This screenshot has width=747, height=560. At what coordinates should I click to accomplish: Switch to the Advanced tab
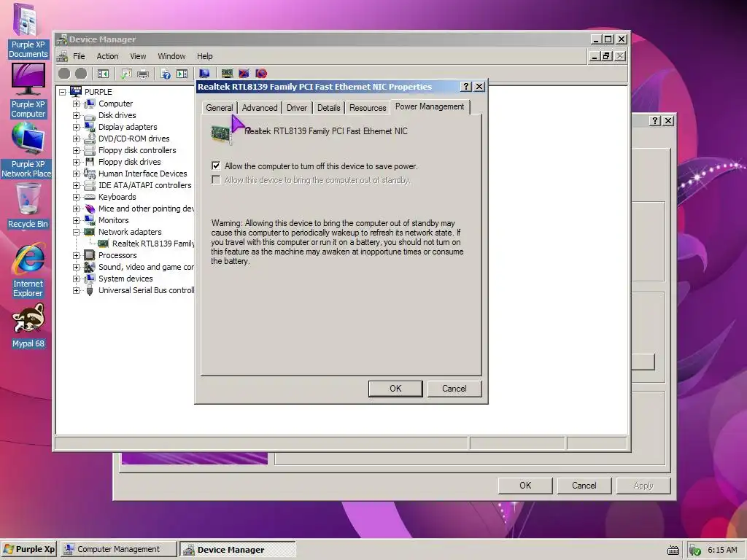point(260,108)
